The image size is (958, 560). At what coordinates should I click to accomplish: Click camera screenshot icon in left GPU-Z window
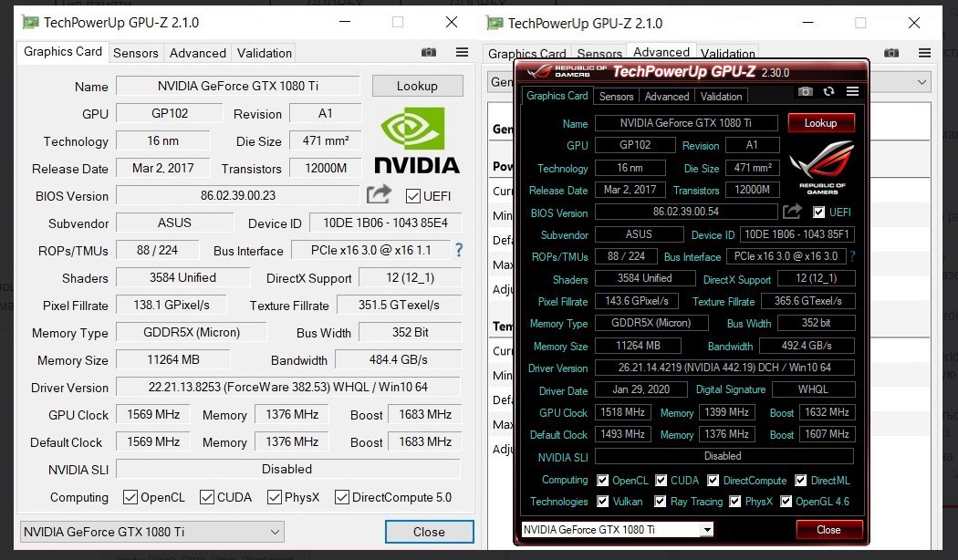[x=429, y=53]
